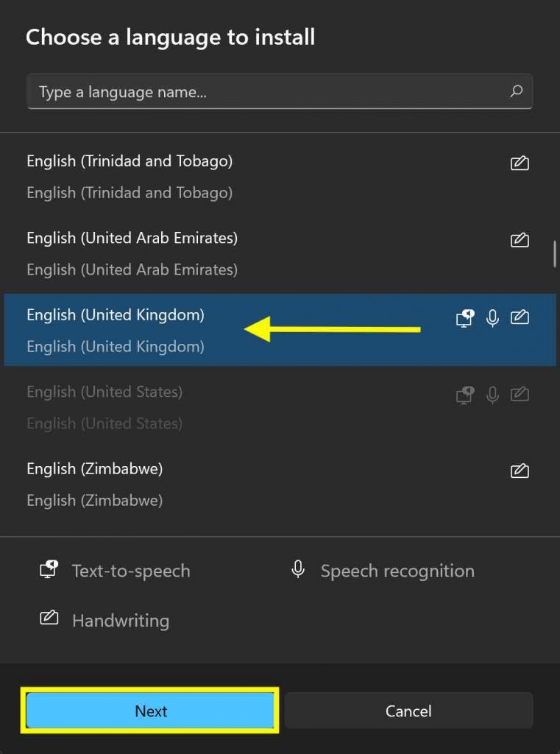Click the Text-to-speech legend icon at the bottom
The height and width of the screenshot is (754, 560).
[48, 569]
